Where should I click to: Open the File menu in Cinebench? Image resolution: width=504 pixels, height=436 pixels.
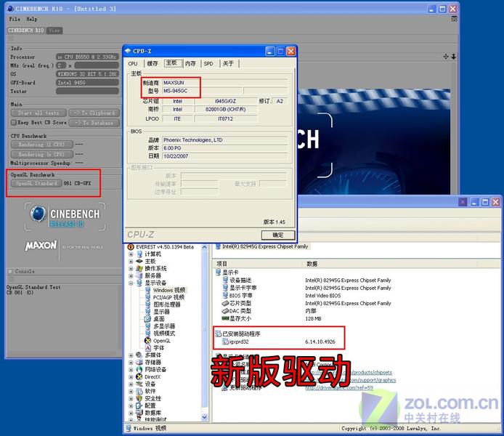coord(15,20)
